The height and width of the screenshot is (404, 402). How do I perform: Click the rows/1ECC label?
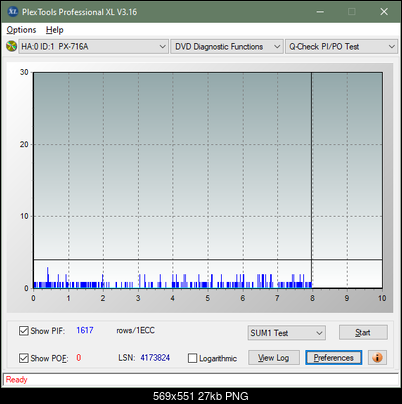tap(135, 330)
